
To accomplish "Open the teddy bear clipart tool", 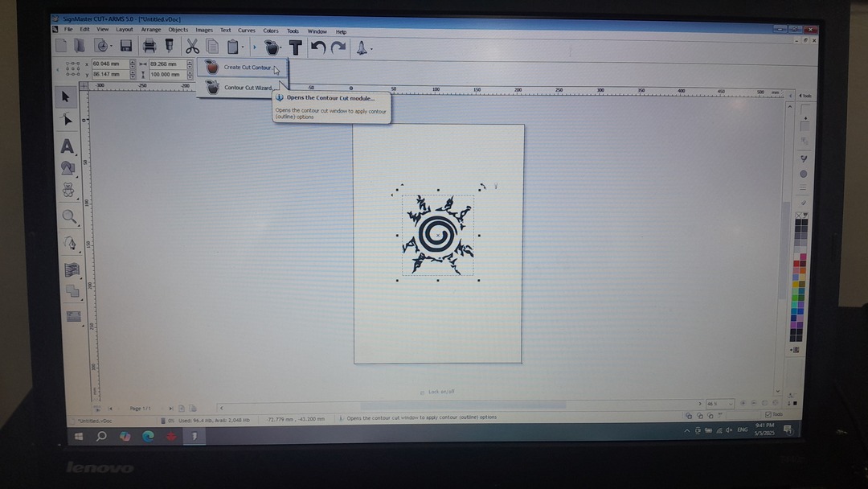I will (x=68, y=190).
